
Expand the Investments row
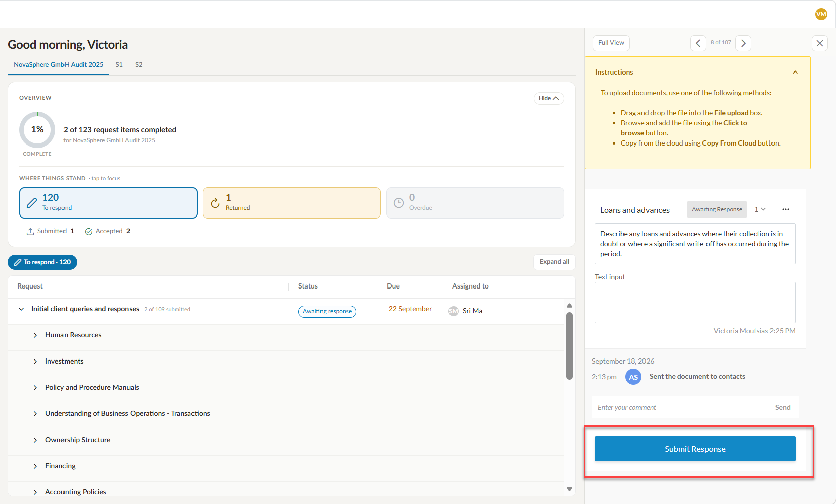[35, 362]
